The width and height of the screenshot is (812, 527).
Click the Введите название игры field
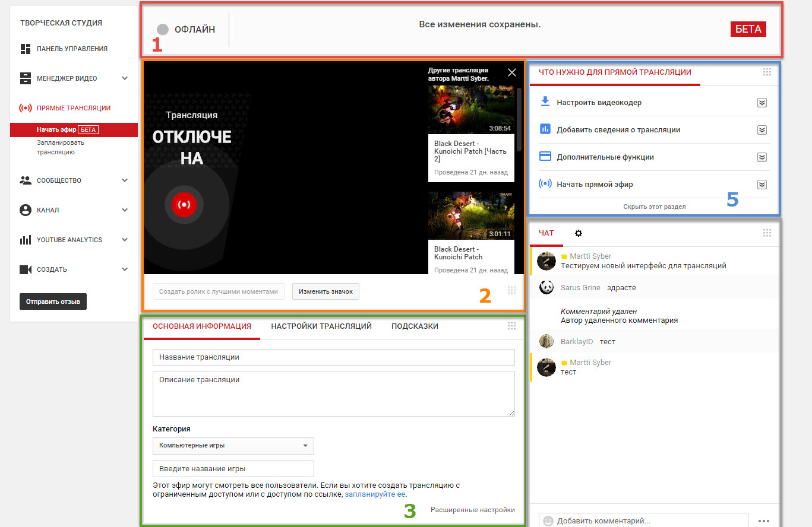(233, 469)
